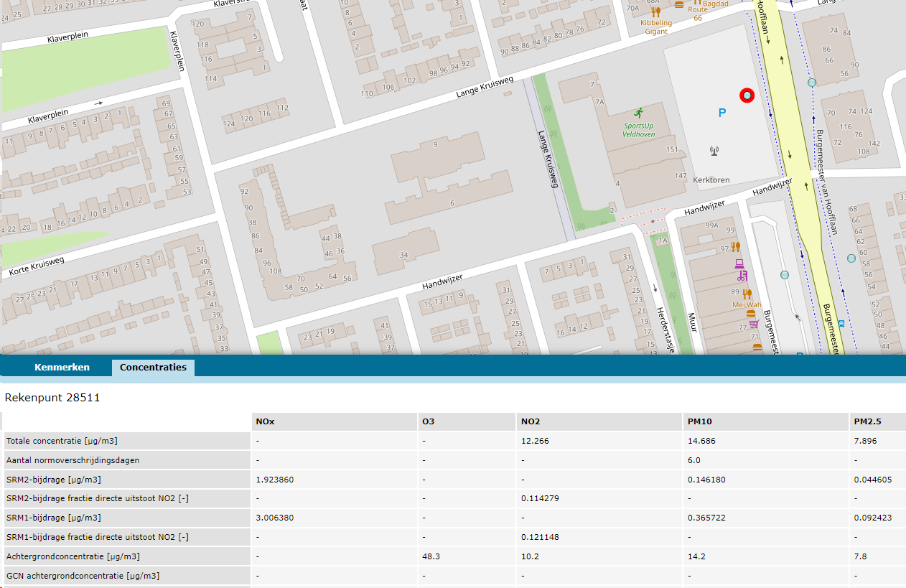
Task: Click the PM2.5 total value 7.896
Action: pos(865,441)
